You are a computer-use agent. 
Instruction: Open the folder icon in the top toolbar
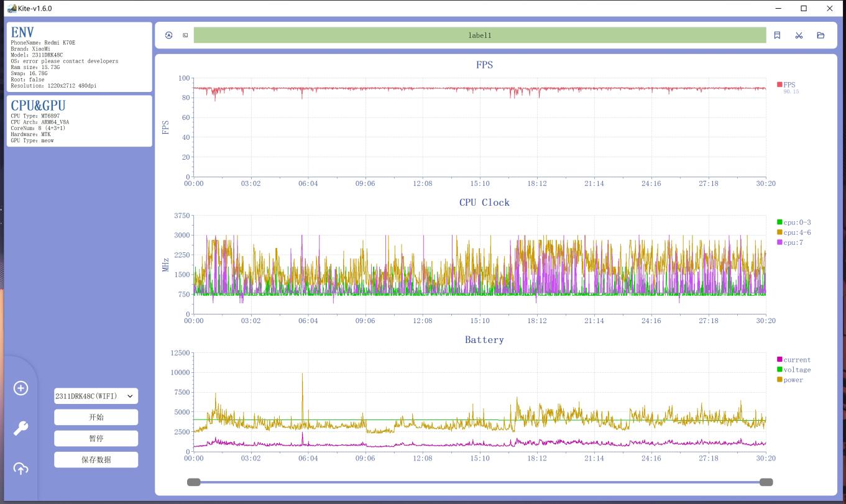821,35
